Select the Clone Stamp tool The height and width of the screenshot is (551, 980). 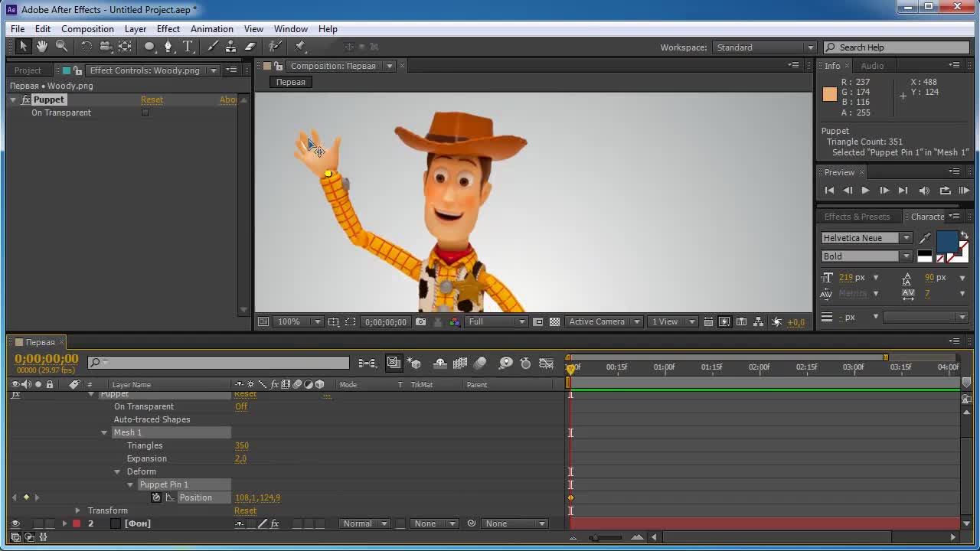click(231, 47)
